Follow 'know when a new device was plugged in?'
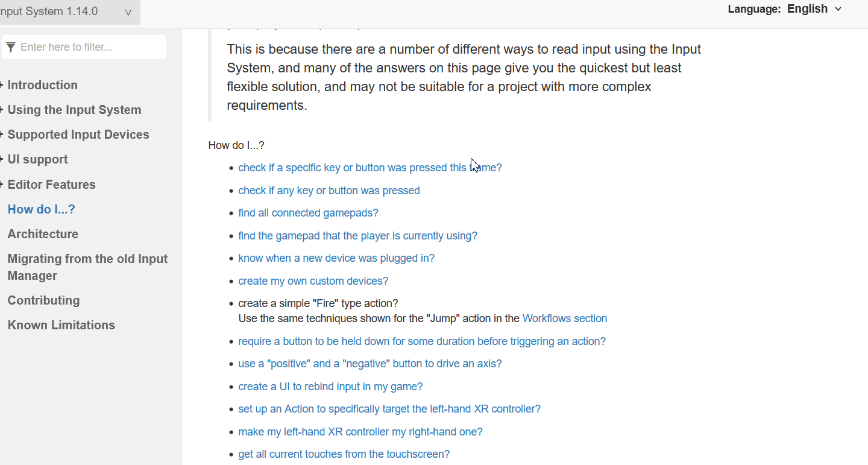 [x=336, y=258]
